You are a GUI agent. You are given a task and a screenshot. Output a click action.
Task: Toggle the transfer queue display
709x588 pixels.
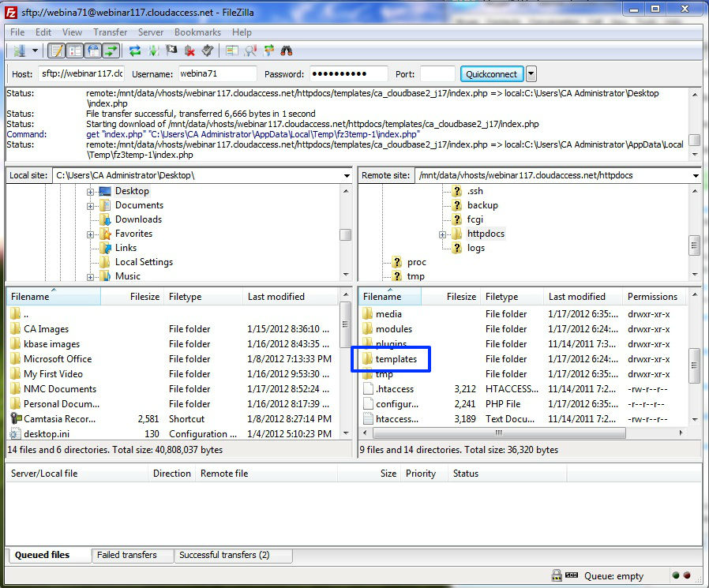(x=111, y=51)
